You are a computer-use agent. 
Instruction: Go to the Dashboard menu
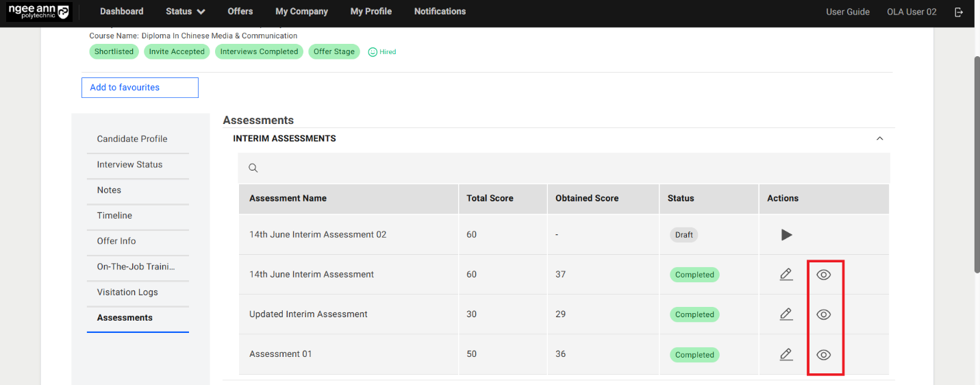[121, 12]
